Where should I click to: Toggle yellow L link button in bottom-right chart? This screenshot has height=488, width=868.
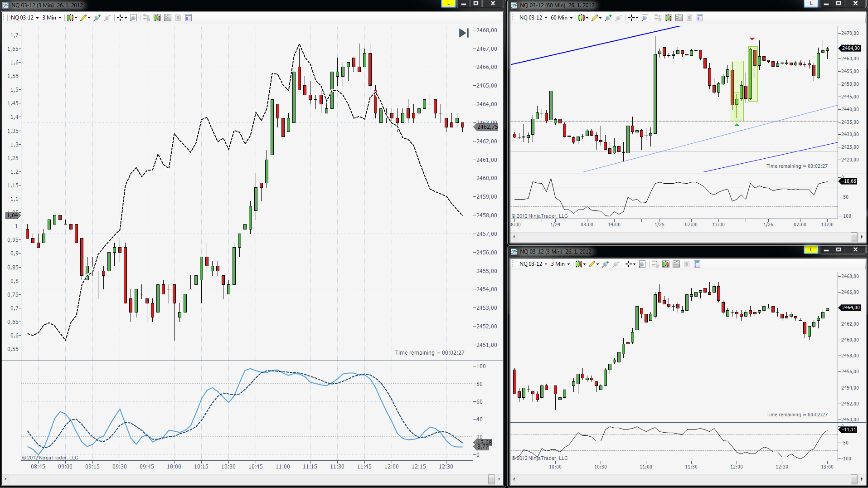tap(811, 250)
